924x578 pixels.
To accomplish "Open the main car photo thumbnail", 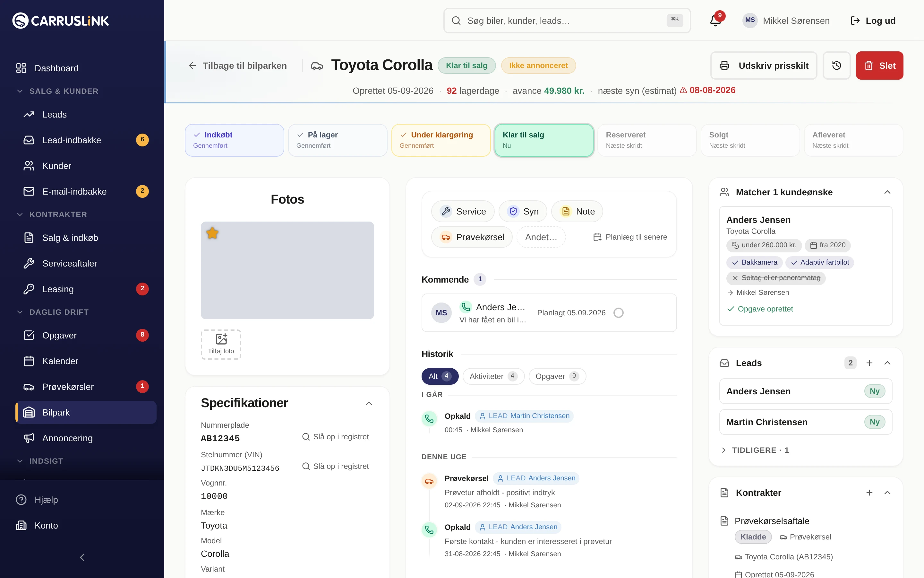I will pos(287,270).
